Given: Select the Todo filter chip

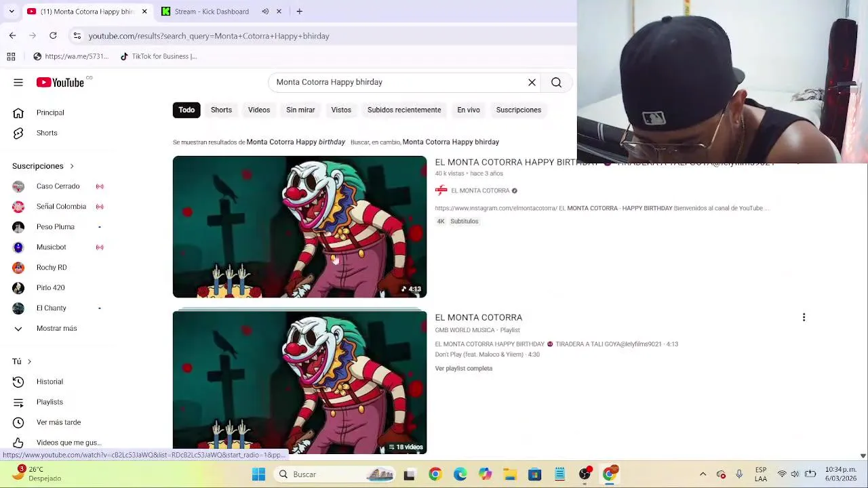Looking at the screenshot, I should tap(186, 110).
